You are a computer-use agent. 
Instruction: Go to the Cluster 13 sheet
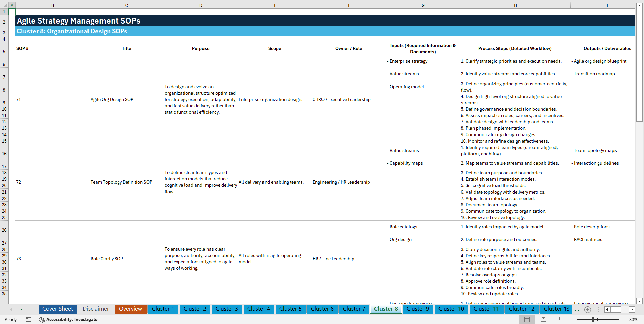click(x=556, y=309)
